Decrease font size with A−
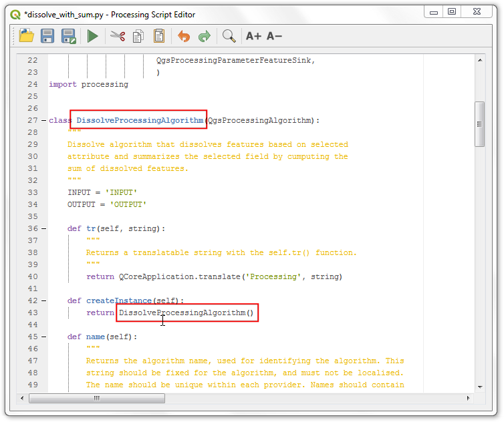 [x=274, y=36]
